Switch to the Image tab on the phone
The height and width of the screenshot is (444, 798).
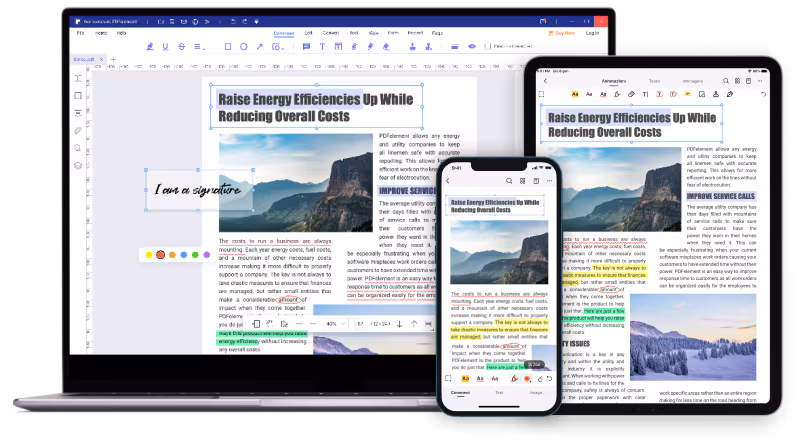point(536,393)
